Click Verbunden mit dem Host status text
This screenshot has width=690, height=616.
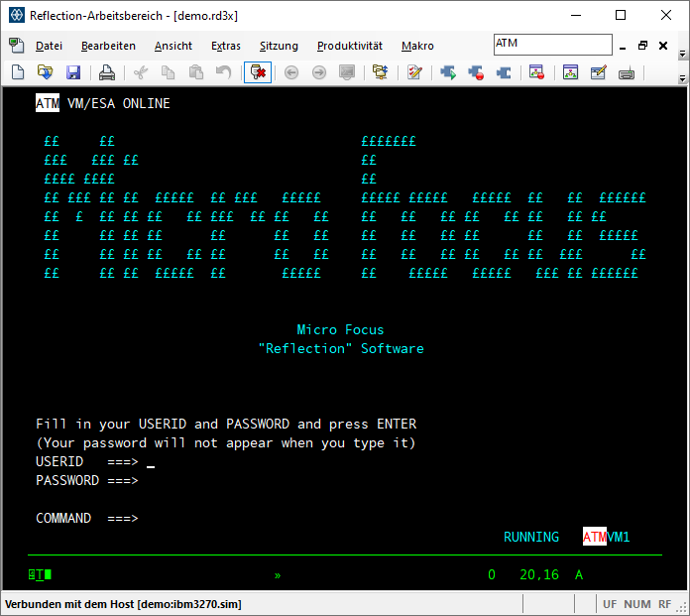tap(123, 604)
